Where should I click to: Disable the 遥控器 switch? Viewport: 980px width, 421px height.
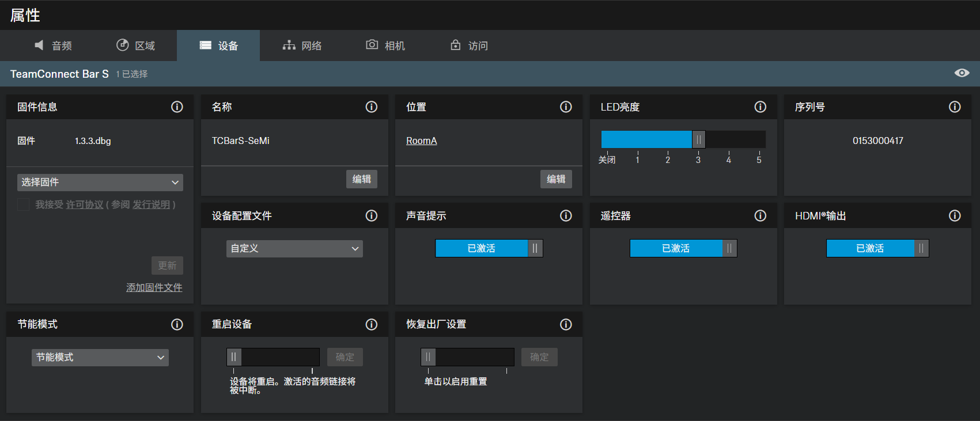[x=683, y=248]
